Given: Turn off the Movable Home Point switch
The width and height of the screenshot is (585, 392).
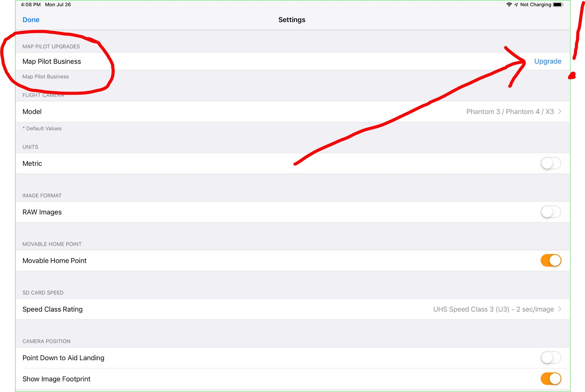Looking at the screenshot, I should click(x=551, y=261).
